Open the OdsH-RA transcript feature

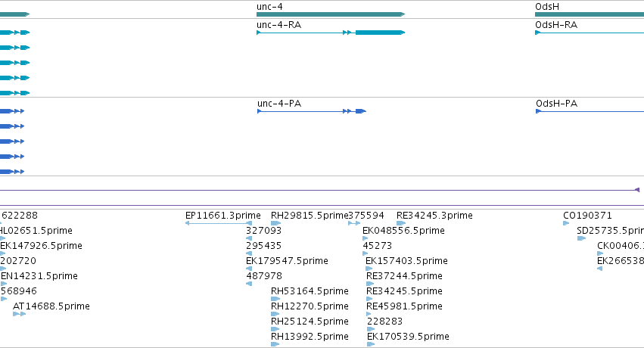coord(590,33)
